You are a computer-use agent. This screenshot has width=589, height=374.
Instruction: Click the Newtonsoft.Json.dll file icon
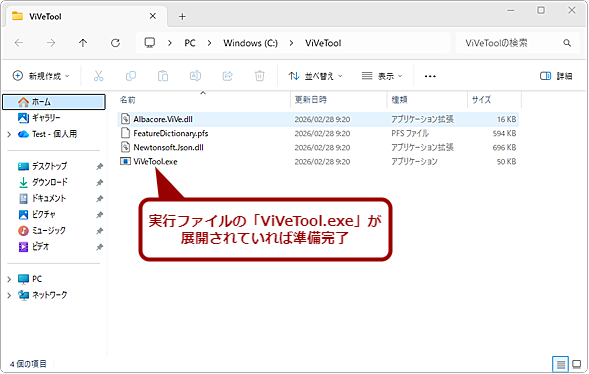125,148
